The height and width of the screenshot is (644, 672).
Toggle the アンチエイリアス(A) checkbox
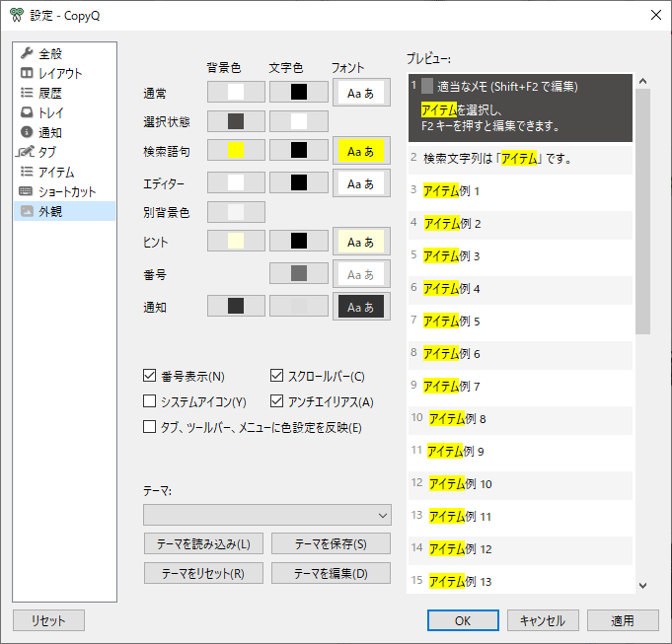coord(277,401)
